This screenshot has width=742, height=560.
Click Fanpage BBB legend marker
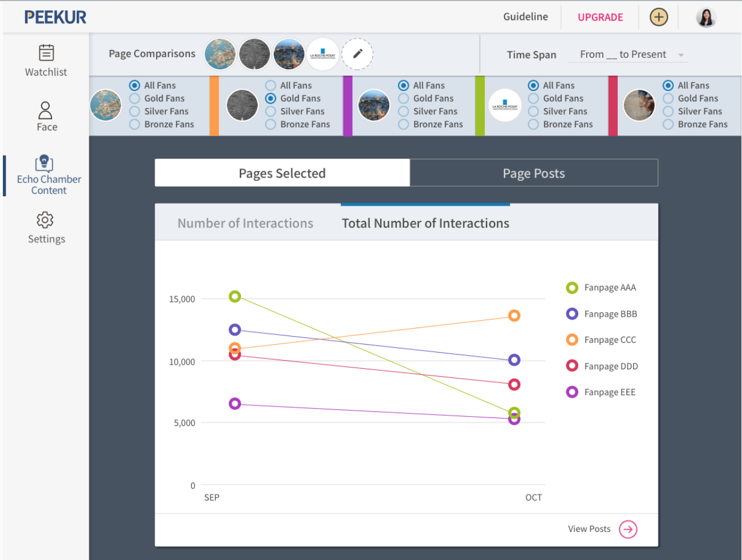[x=572, y=314]
